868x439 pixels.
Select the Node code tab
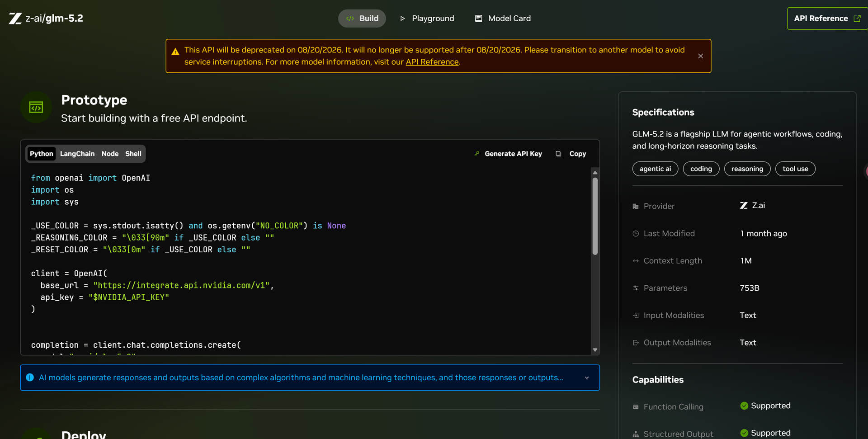(110, 154)
